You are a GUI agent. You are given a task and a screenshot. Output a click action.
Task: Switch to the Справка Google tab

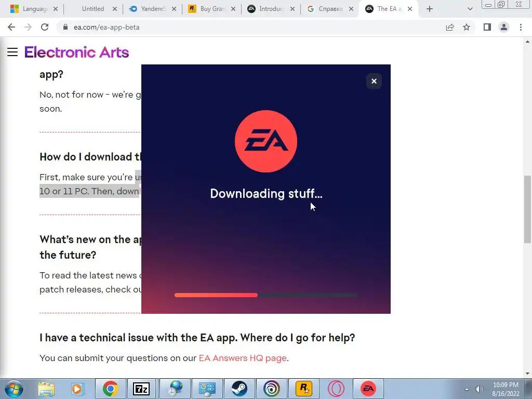pyautogui.click(x=331, y=9)
